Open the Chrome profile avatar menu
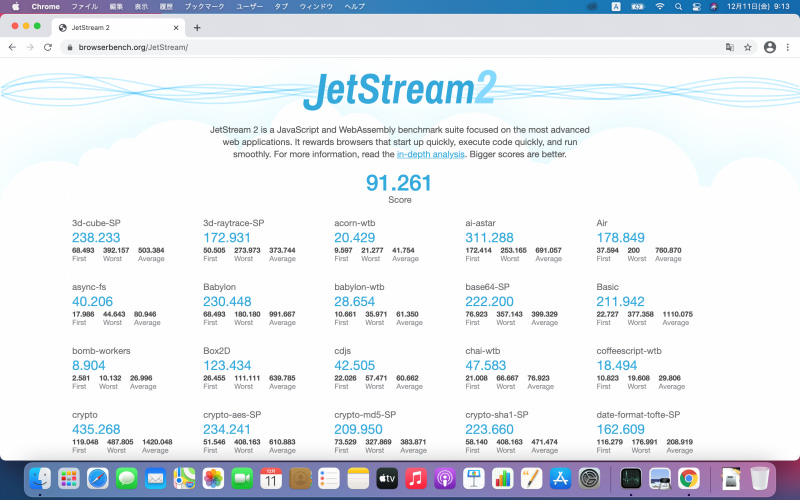Viewport: 800px width, 500px height. pos(770,47)
